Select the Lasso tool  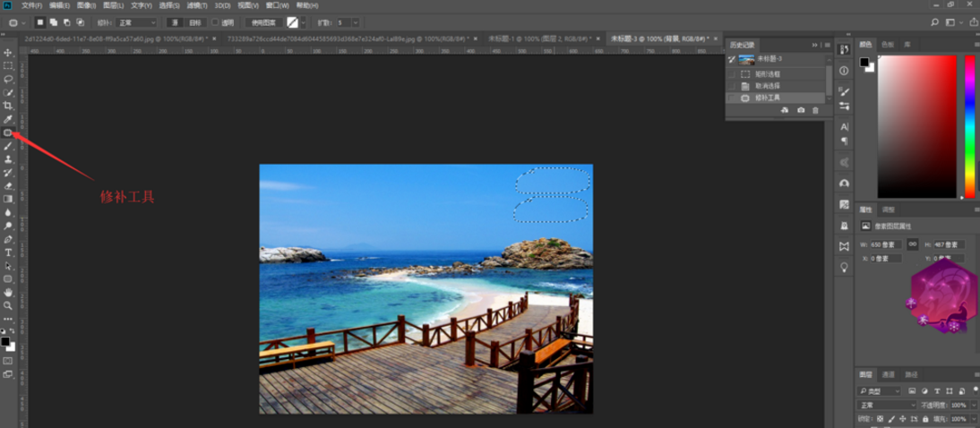click(x=8, y=80)
